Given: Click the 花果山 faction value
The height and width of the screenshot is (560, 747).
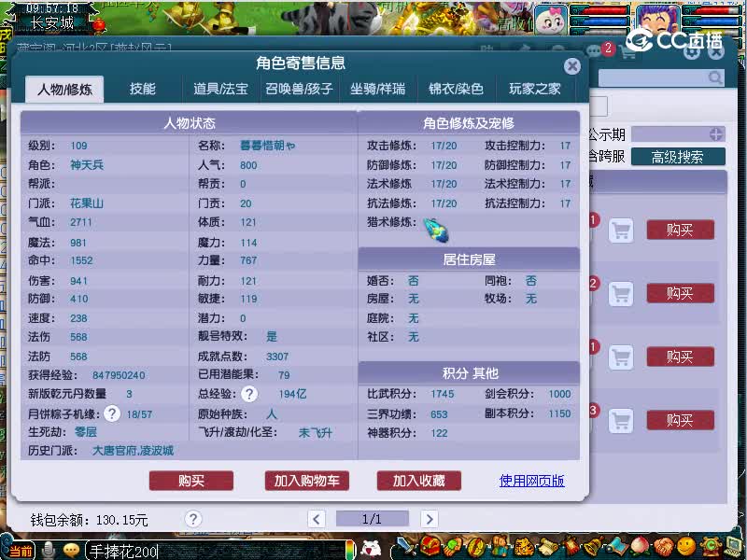Looking at the screenshot, I should [x=87, y=203].
